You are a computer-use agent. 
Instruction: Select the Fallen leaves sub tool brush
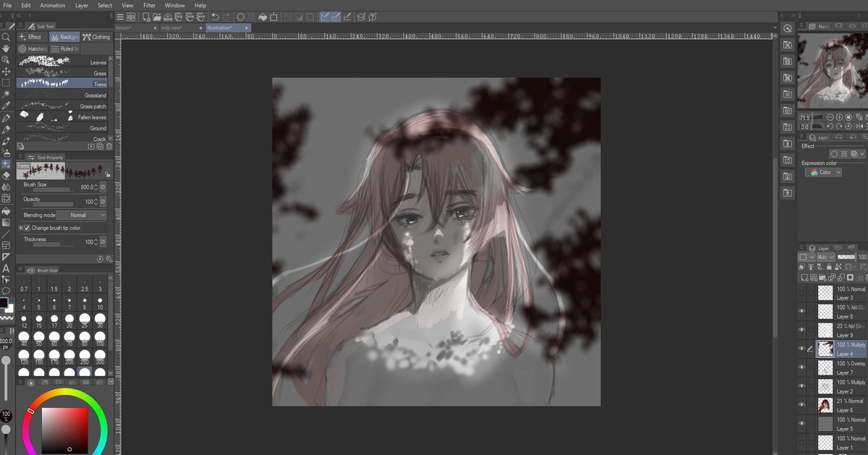click(62, 116)
